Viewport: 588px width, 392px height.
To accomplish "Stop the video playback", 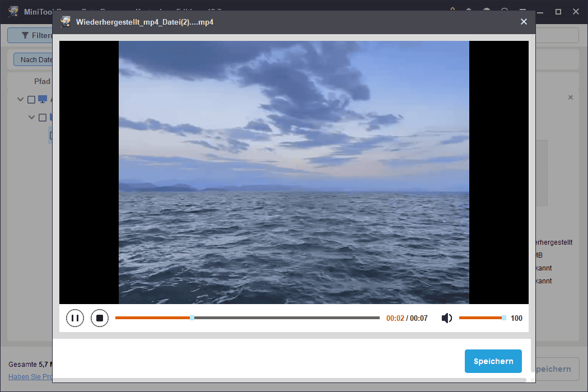I will coord(100,318).
